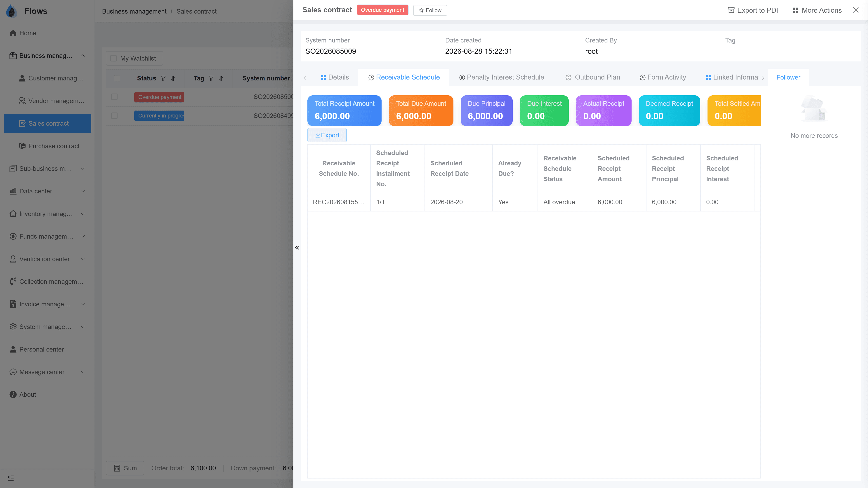
Task: Open the Form Activity tab
Action: (663, 77)
